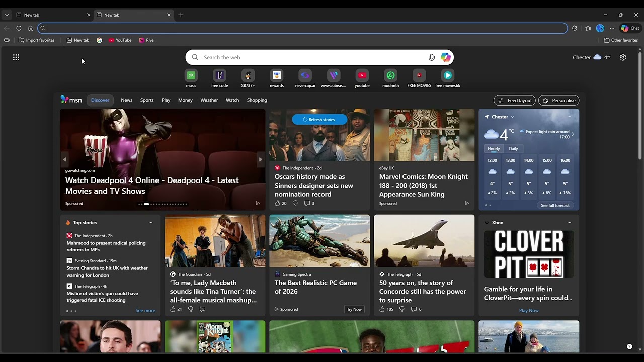Open the Weather feed tab

[209, 100]
